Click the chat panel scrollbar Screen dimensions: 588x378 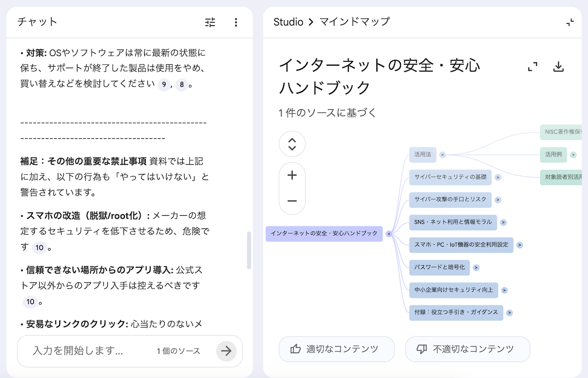(249, 250)
